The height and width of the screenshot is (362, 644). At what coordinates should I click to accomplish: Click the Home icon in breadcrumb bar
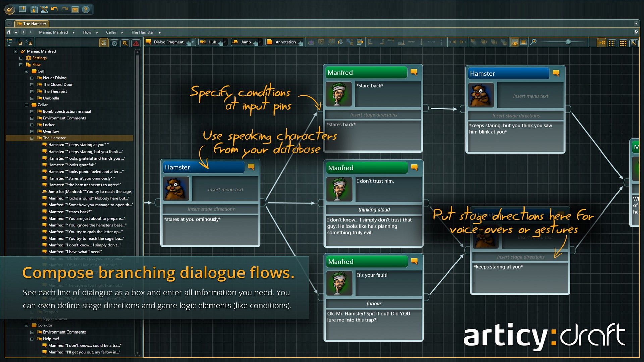(x=9, y=32)
